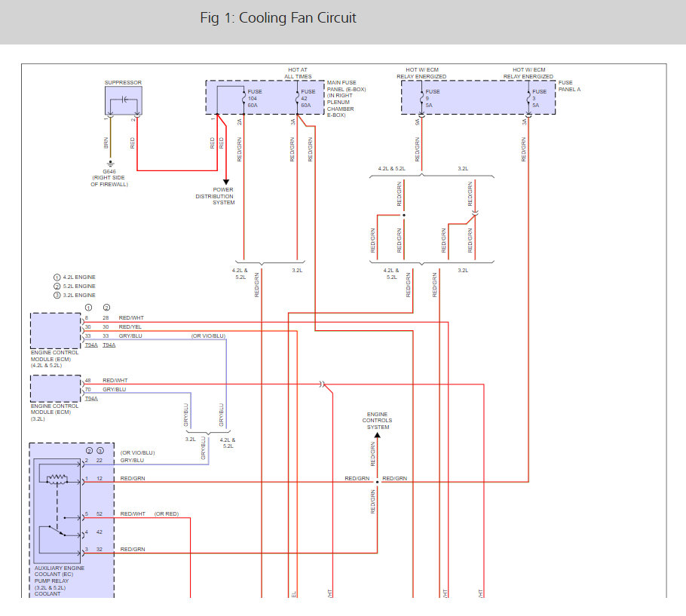Select the "G646" ground label
686x616 pixels.
click(x=109, y=171)
